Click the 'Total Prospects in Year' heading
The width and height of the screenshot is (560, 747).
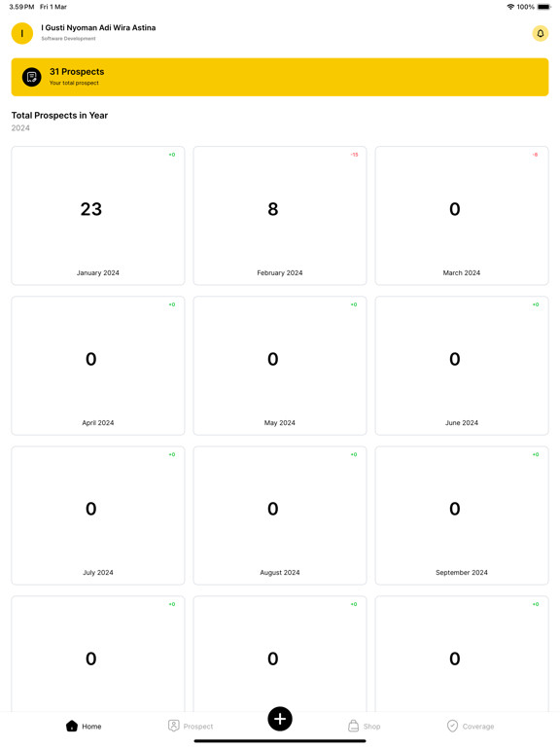point(59,116)
